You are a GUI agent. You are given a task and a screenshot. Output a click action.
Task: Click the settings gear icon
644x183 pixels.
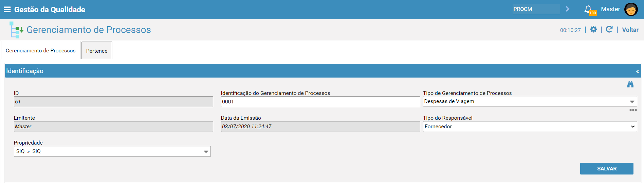[593, 30]
